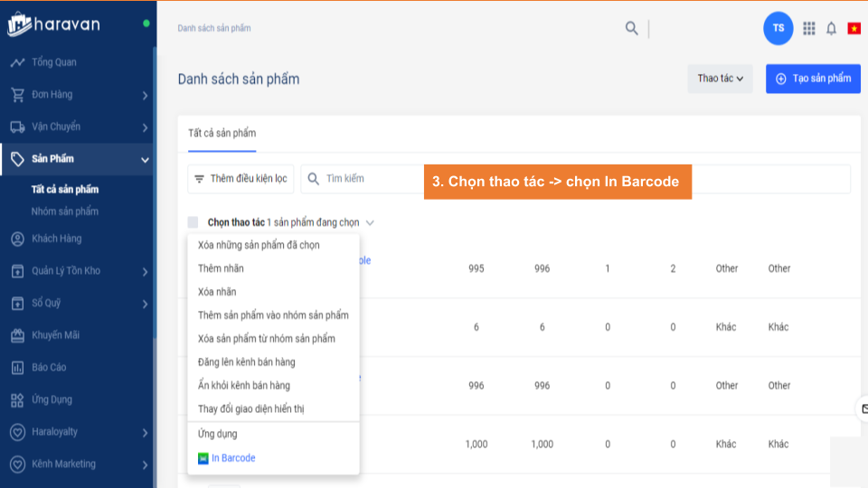This screenshot has width=868, height=488.
Task: Collapse the Sản Phẩm sidebar section
Action: tap(145, 160)
